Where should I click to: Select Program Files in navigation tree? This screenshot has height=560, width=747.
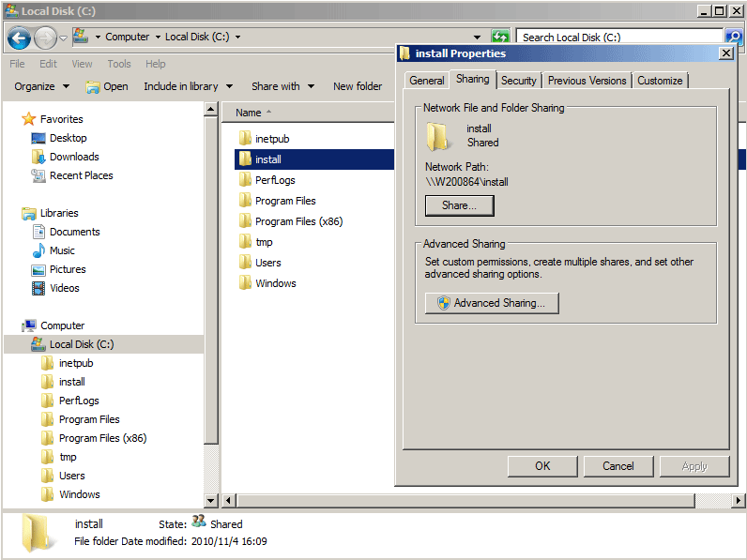(80, 419)
